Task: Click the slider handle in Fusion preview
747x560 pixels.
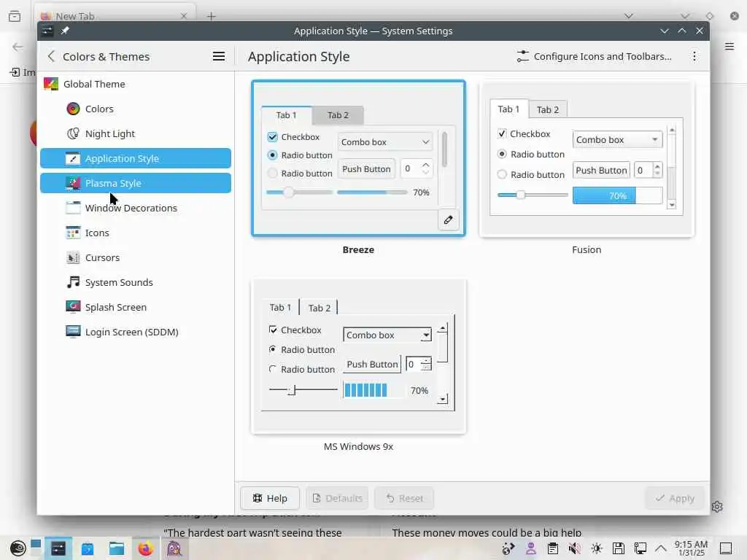Action: click(x=521, y=195)
